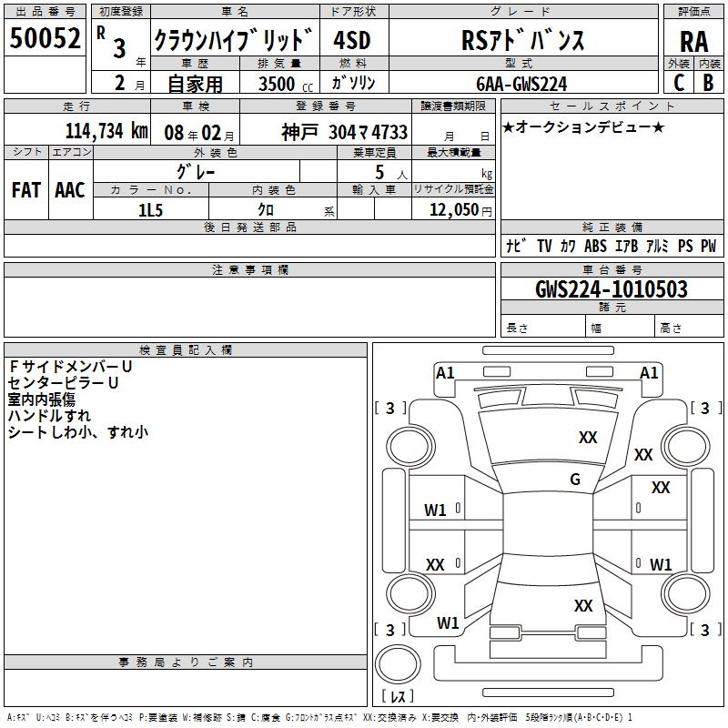
Task: Select the door type 4SD
Action: [352, 40]
